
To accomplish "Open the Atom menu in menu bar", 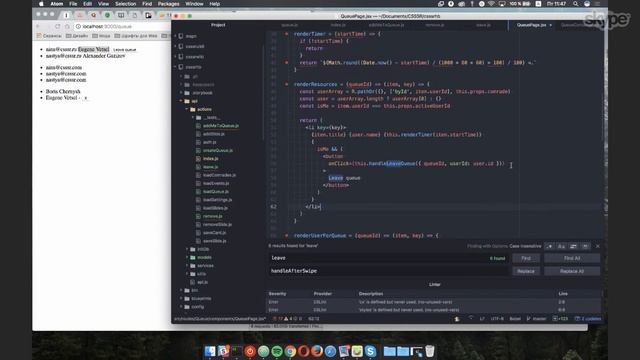I will [57, 4].
